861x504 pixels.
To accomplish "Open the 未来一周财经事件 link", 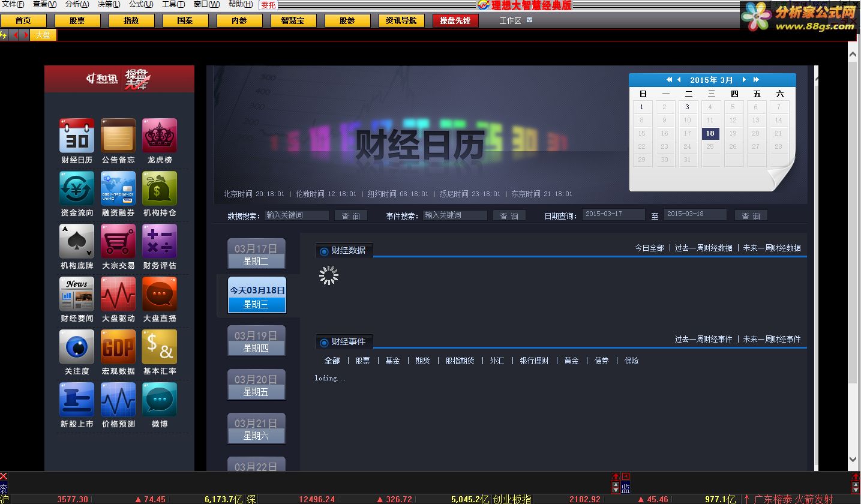I will [772, 339].
